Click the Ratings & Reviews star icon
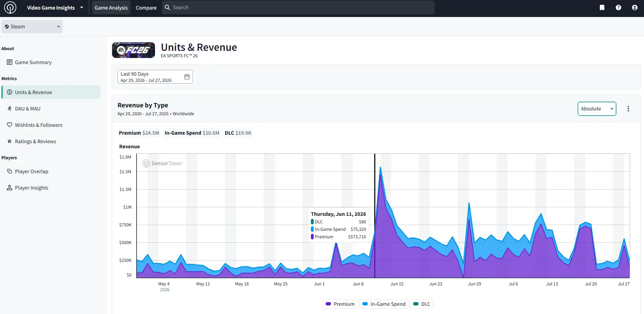The height and width of the screenshot is (314, 644). click(10, 141)
